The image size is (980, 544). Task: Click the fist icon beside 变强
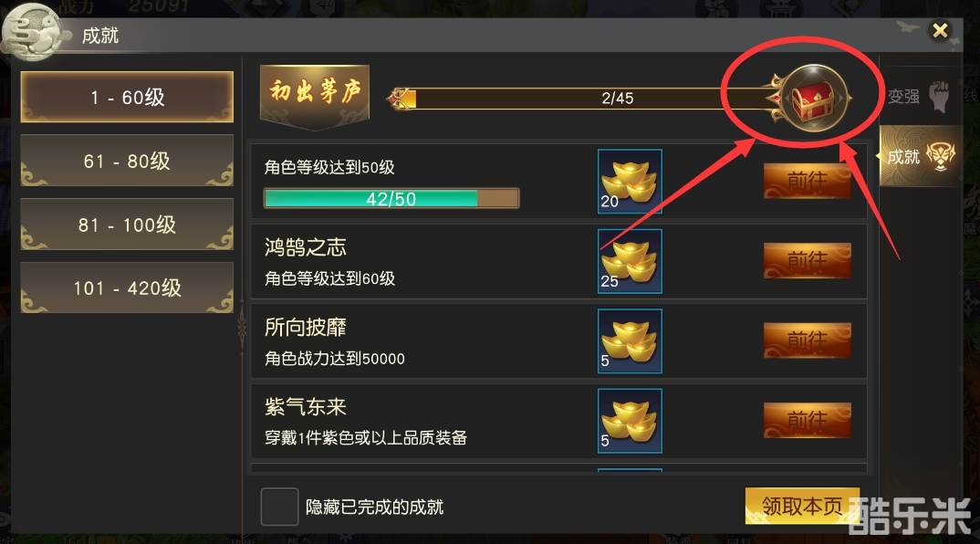(x=939, y=97)
